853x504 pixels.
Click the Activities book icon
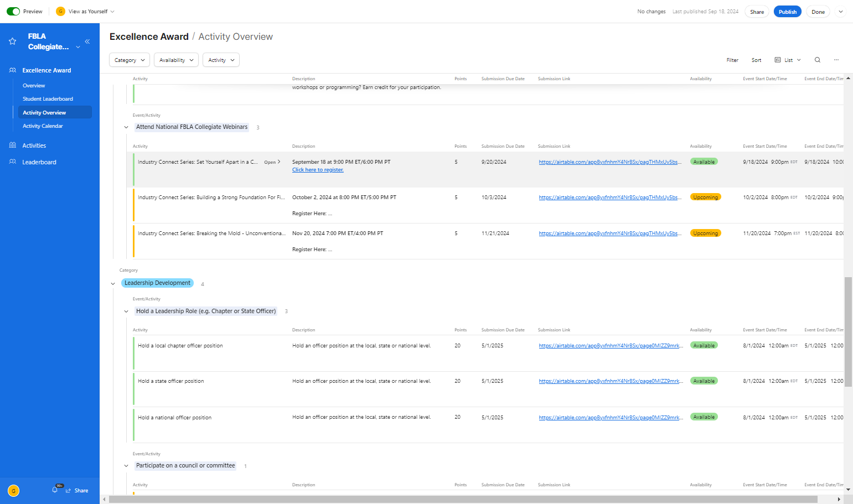pyautogui.click(x=13, y=146)
